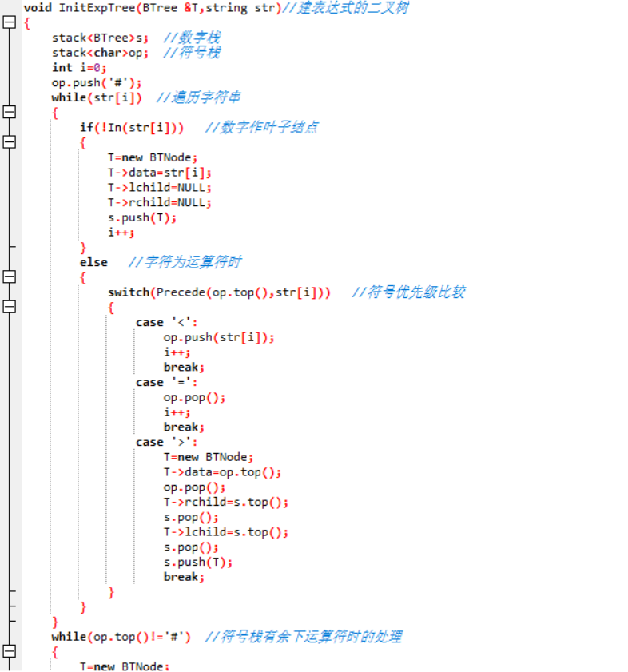
Task: Click the InitExpTree function signature line
Action: [x=152, y=8]
